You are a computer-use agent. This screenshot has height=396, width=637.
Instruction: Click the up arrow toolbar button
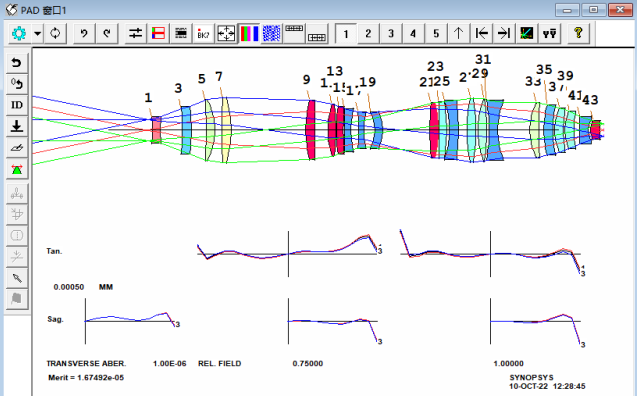(x=459, y=33)
